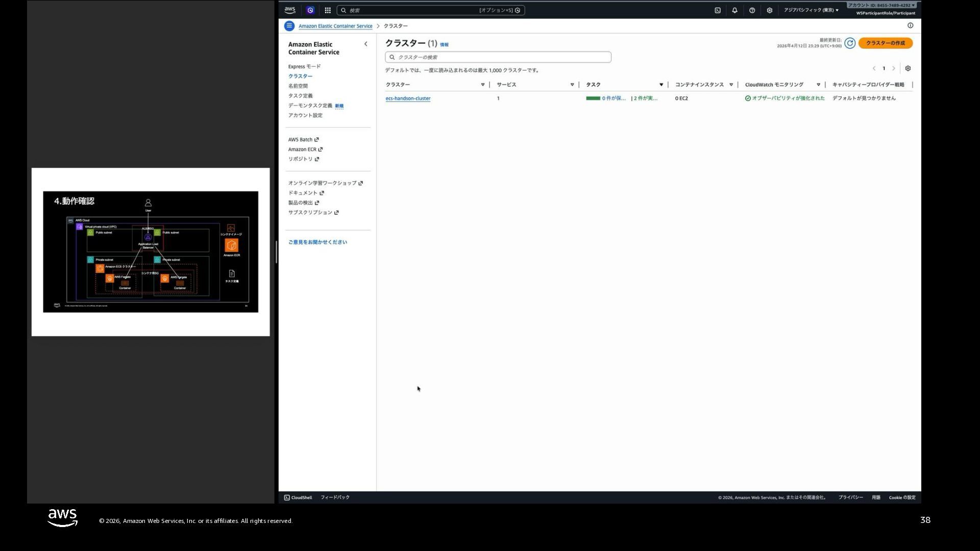Image resolution: width=980 pixels, height=551 pixels.
Task: Sort by the クラスター column arrow
Action: tap(482, 85)
